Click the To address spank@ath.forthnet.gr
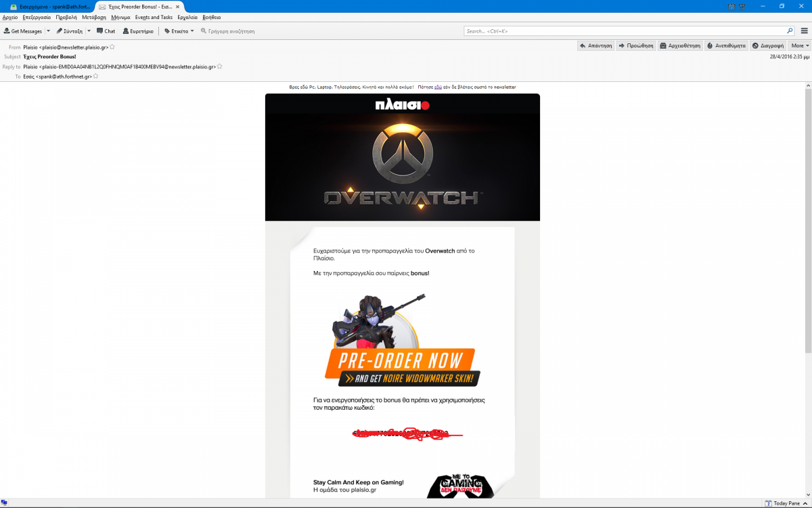This screenshot has width=812, height=508. (x=58, y=77)
